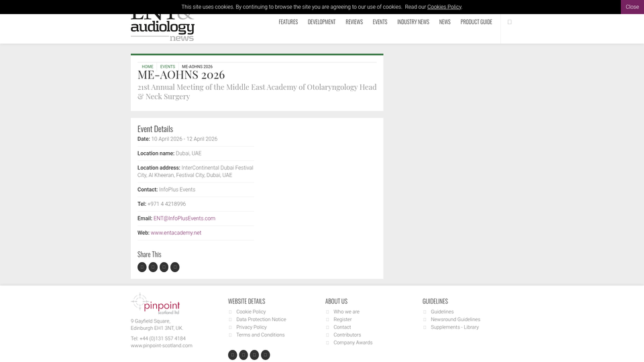
Task: Click the second share icon under Share This
Action: [x=153, y=267]
